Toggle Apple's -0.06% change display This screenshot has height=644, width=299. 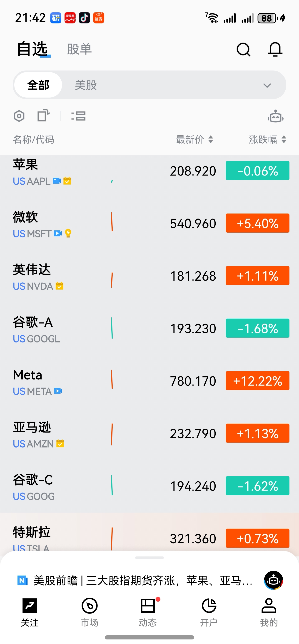(x=257, y=171)
